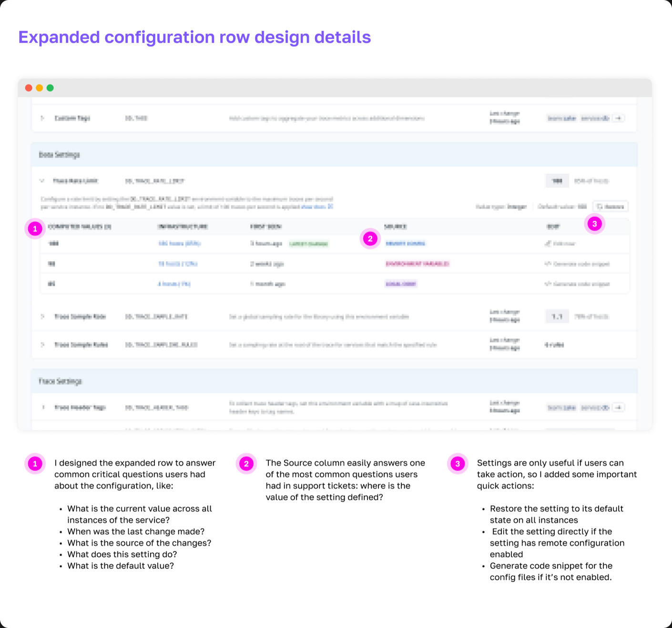Click the Source column header
The image size is (672, 628).
(x=396, y=227)
